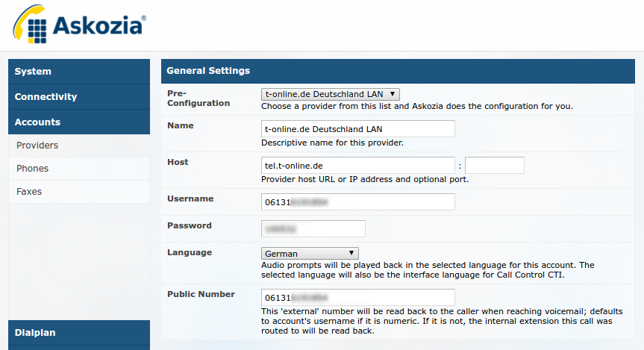Click the Name input field
The image size is (644, 350).
[357, 129]
